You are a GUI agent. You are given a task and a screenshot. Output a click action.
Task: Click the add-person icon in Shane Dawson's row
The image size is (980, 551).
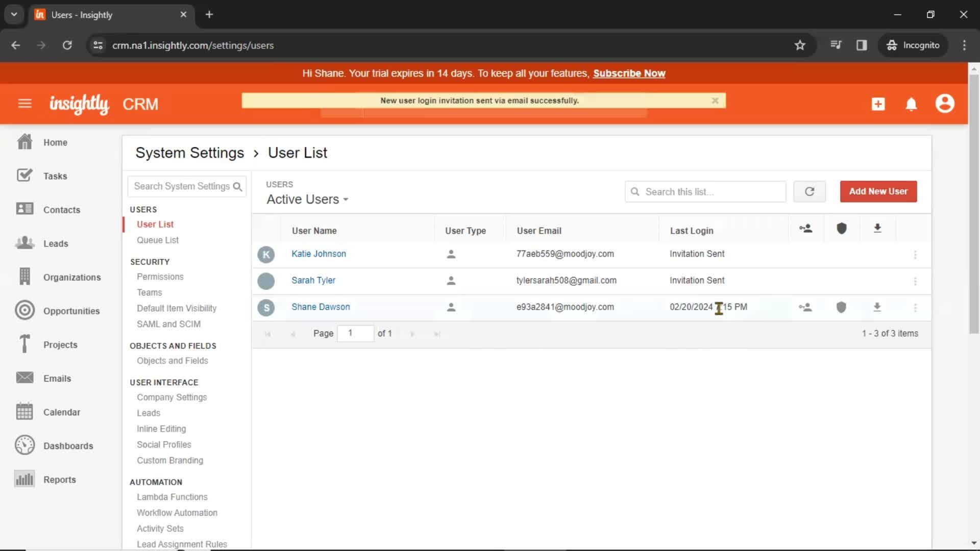coord(805,307)
